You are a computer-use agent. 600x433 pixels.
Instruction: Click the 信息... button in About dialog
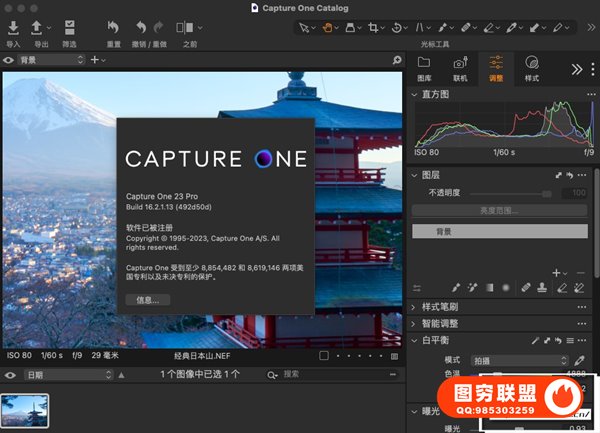pos(148,299)
